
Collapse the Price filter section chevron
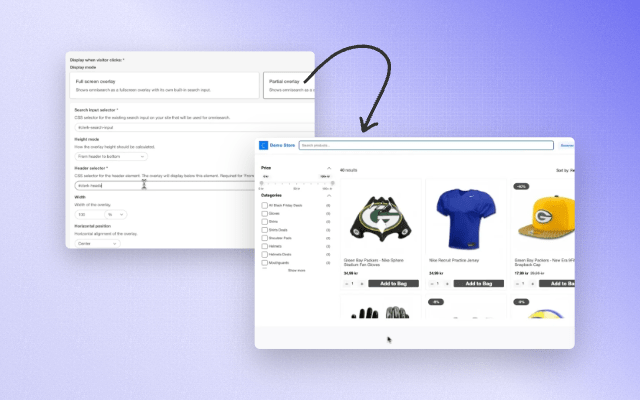point(329,168)
